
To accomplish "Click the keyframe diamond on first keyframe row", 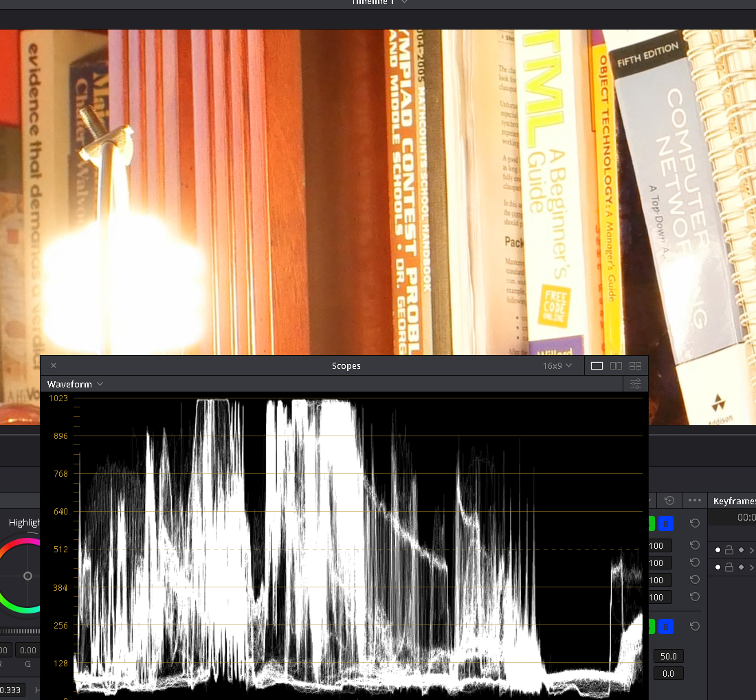I will (x=741, y=550).
